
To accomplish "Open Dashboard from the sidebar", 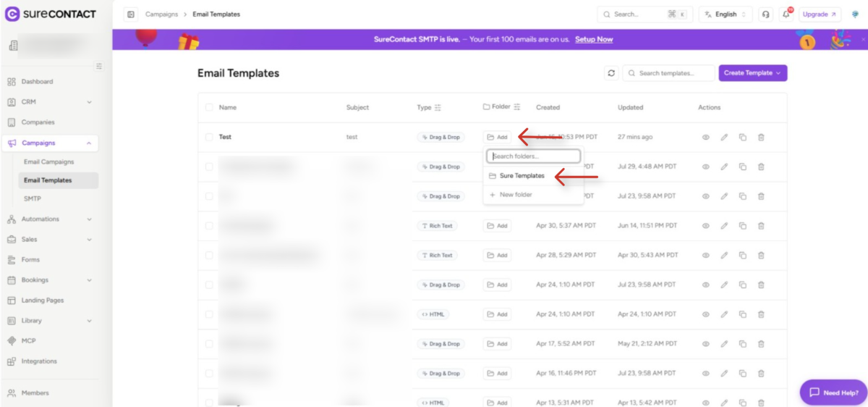I will pyautogui.click(x=51, y=82).
